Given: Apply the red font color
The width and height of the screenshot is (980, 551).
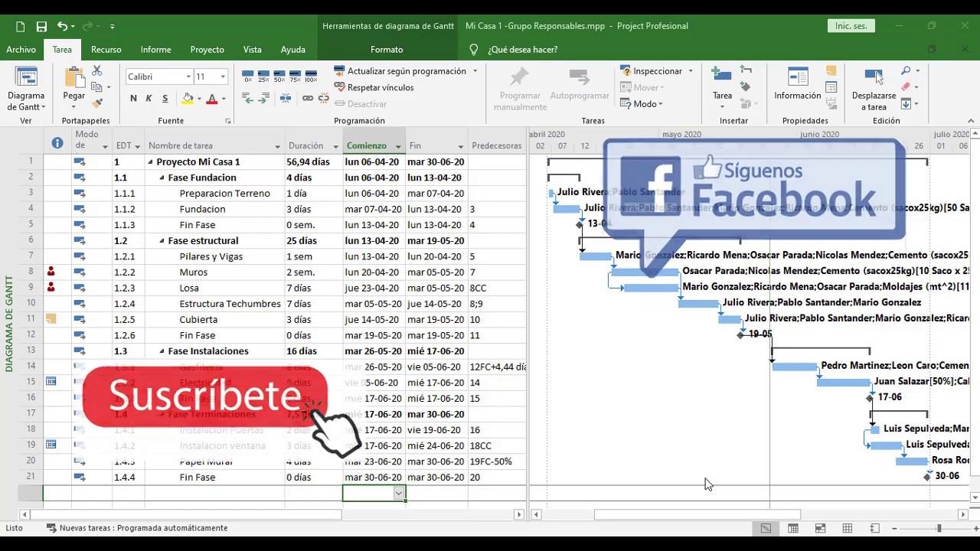Looking at the screenshot, I should (x=212, y=98).
